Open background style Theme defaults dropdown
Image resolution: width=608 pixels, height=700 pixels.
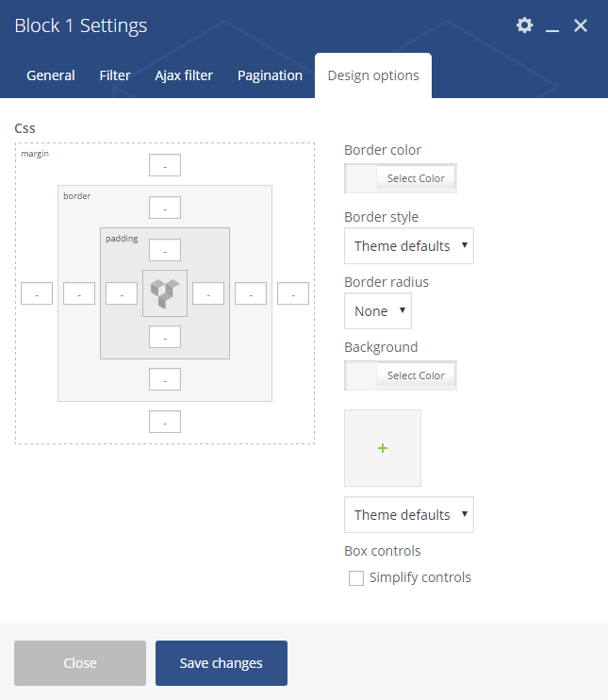[x=408, y=515]
